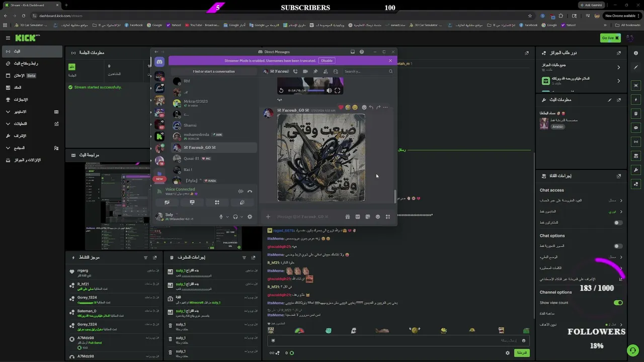Switch to the Stream - Kick Dashboard browser tab
The height and width of the screenshot is (362, 644).
[31, 5]
